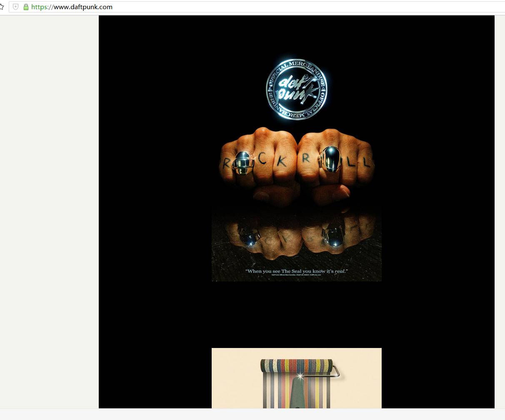
Task: Click the OFFICIAL MERCHANDISE text on seal rim
Action: pyautogui.click(x=292, y=65)
